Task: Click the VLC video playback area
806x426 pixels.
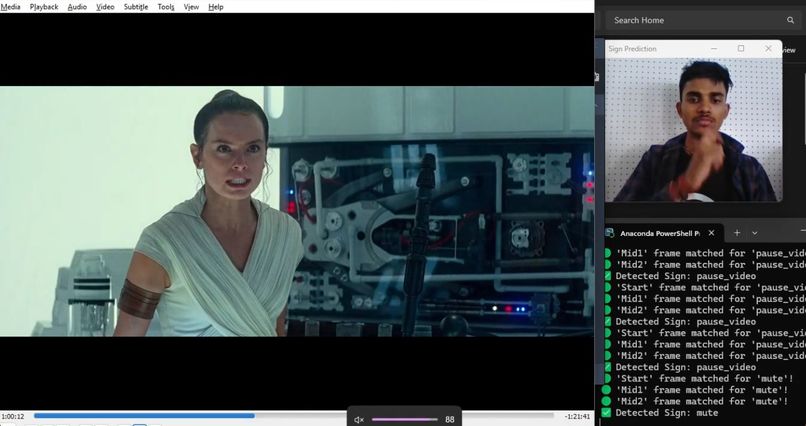Action: [297, 211]
